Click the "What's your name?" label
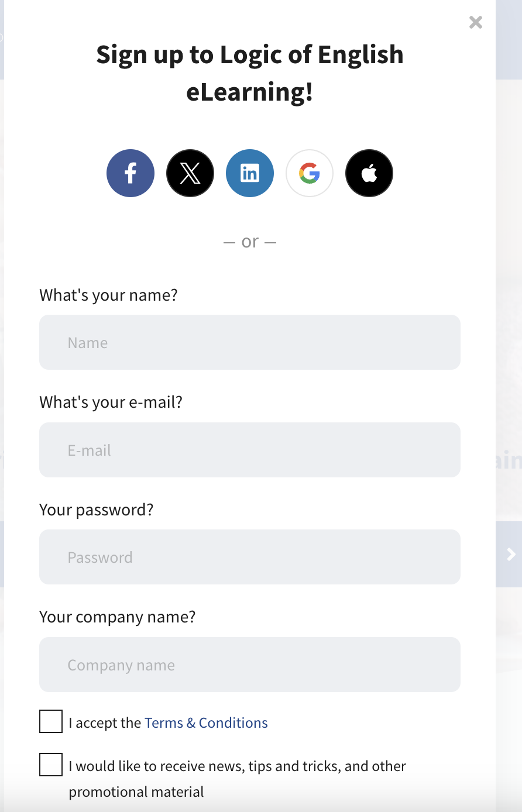The width and height of the screenshot is (522, 812). pos(108,295)
